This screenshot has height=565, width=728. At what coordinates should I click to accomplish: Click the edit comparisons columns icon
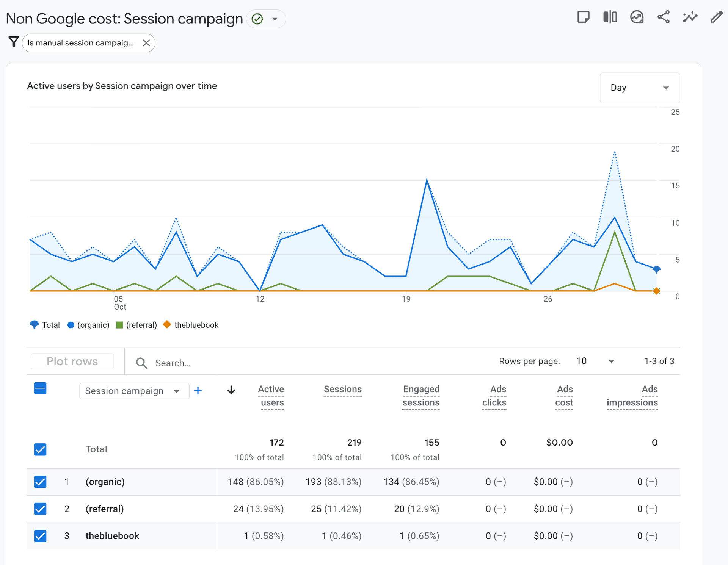click(x=610, y=17)
